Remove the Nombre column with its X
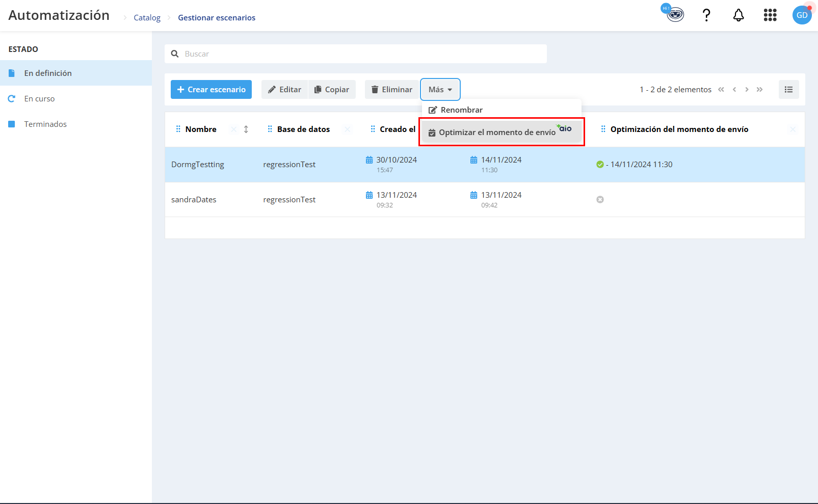 [x=233, y=129]
